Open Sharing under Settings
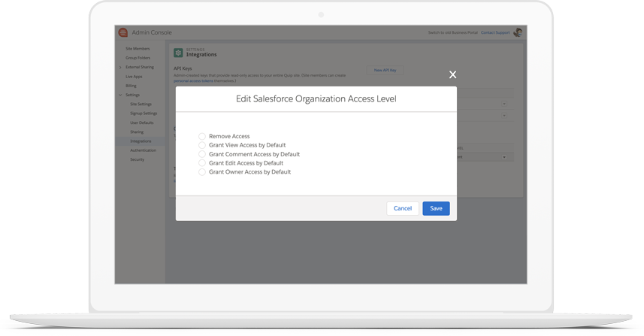The height and width of the screenshot is (336, 644). click(137, 132)
